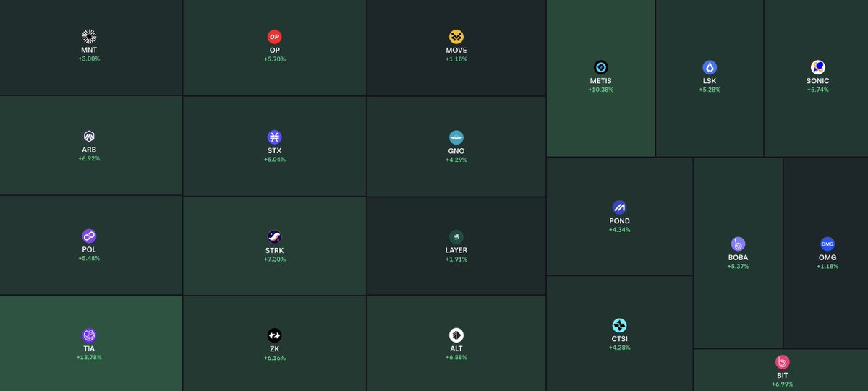Select the MOVE ticker label
Screen dimensions: 868x391
coord(456,51)
